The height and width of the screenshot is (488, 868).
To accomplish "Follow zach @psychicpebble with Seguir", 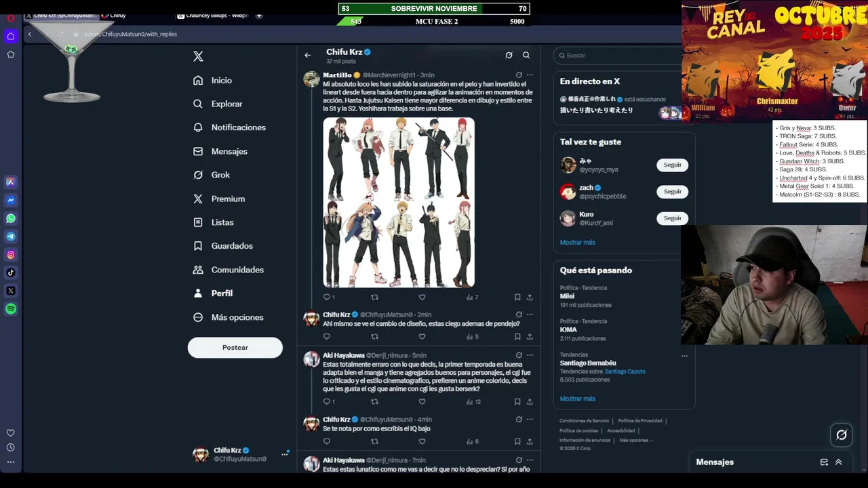I will 672,191.
